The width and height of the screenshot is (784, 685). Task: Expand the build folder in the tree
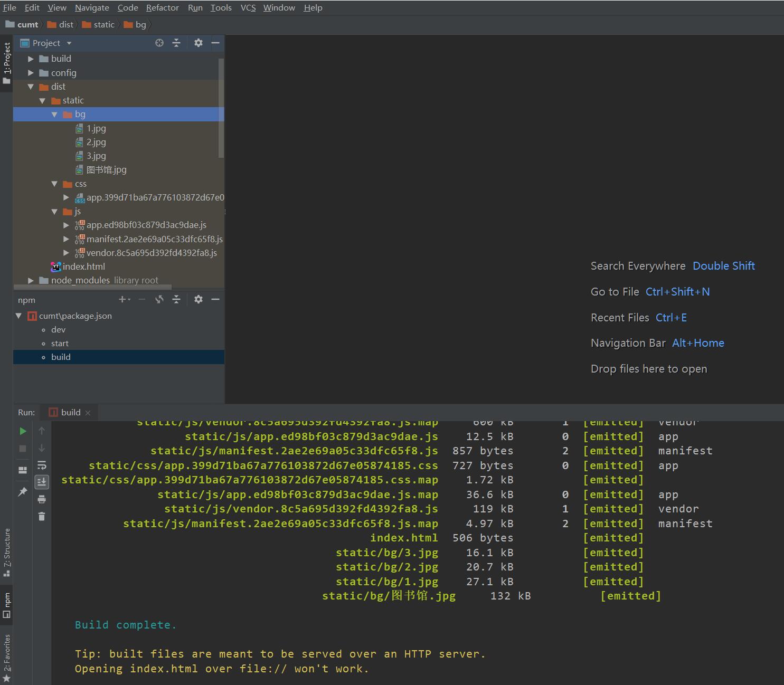(x=31, y=59)
